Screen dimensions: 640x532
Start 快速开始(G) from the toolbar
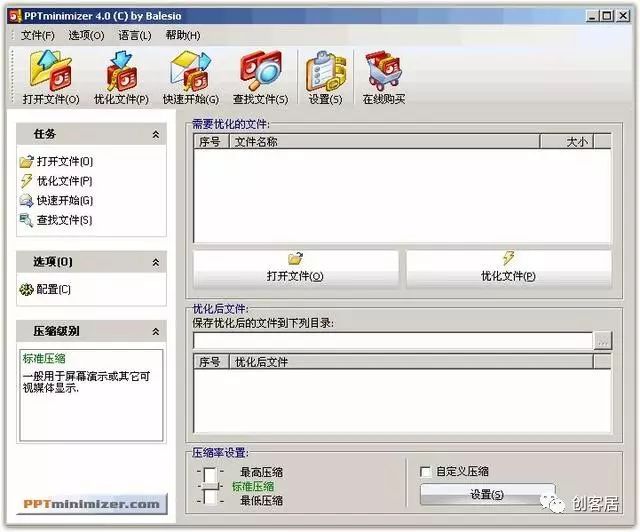pos(191,77)
